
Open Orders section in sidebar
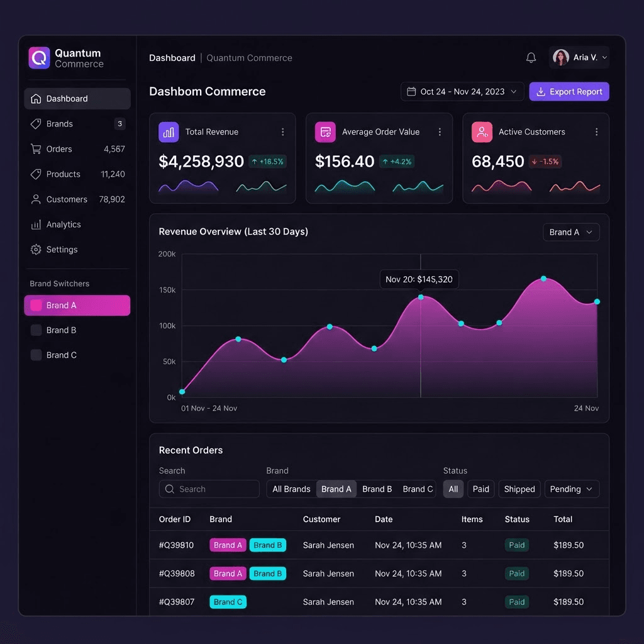77,149
